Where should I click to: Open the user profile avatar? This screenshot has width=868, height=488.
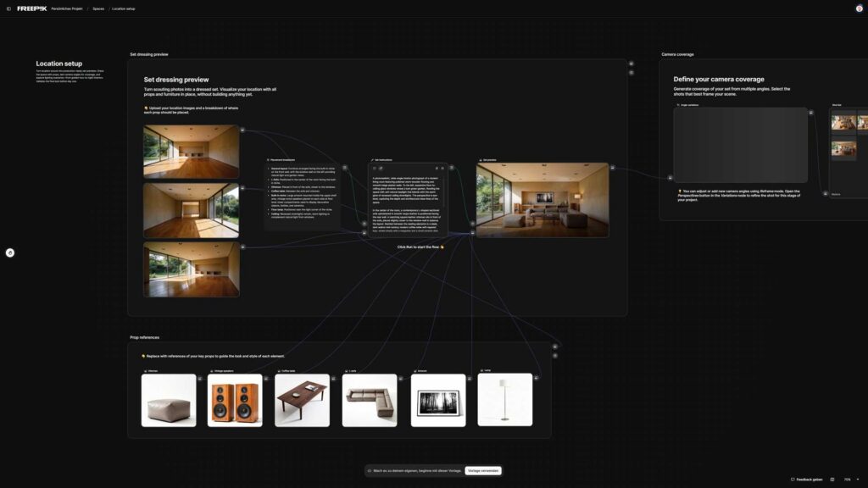pos(860,8)
